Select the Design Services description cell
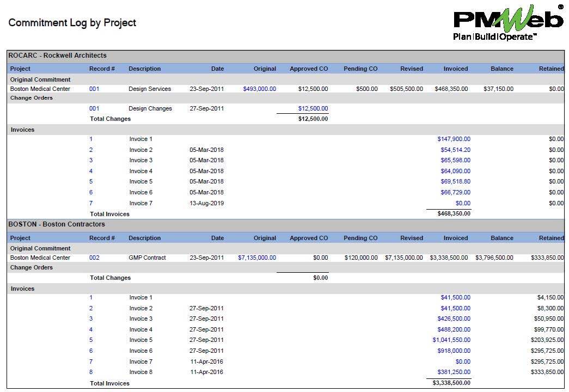569x392 pixels. pyautogui.click(x=150, y=89)
